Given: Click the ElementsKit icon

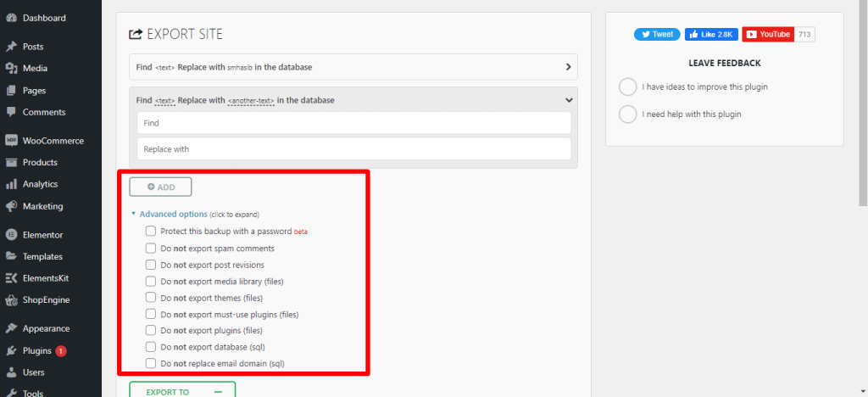Looking at the screenshot, I should 11,277.
